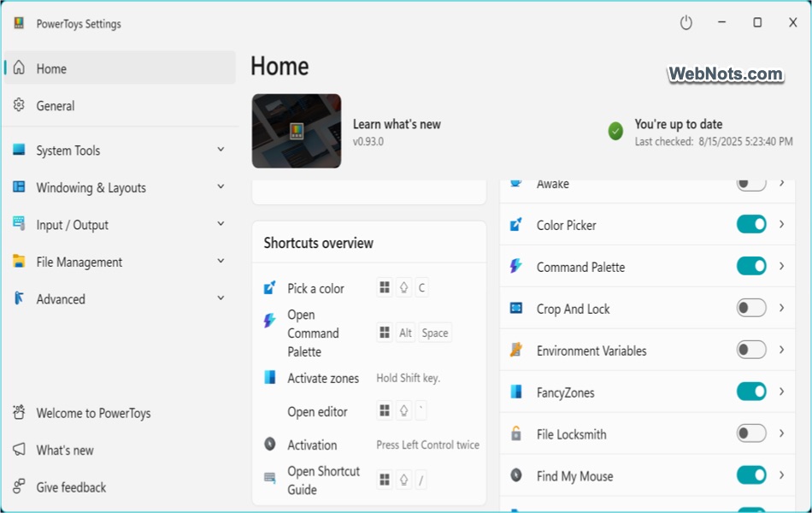Click the 'Hold Shift key.' text

408,378
